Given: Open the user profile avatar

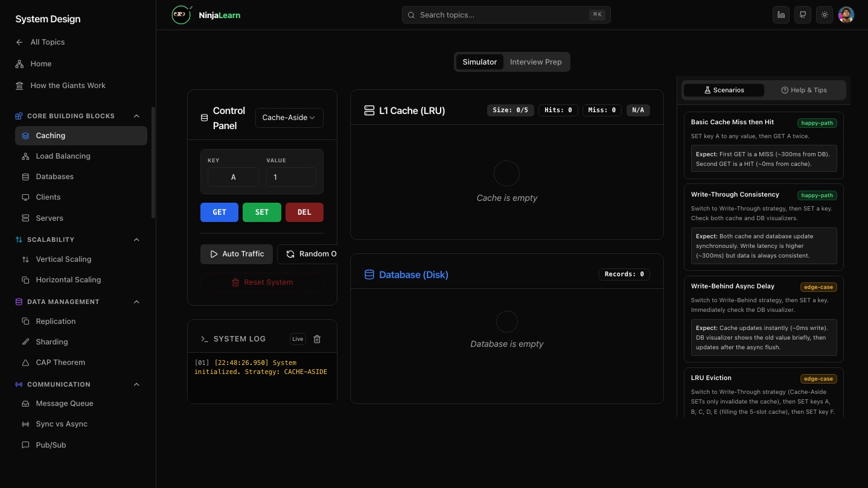Looking at the screenshot, I should 846,15.
